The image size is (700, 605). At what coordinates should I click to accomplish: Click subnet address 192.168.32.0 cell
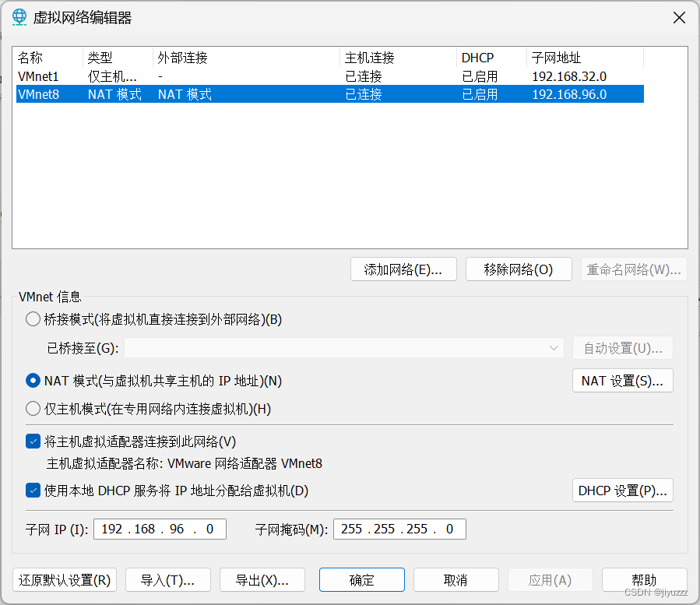coord(569,76)
